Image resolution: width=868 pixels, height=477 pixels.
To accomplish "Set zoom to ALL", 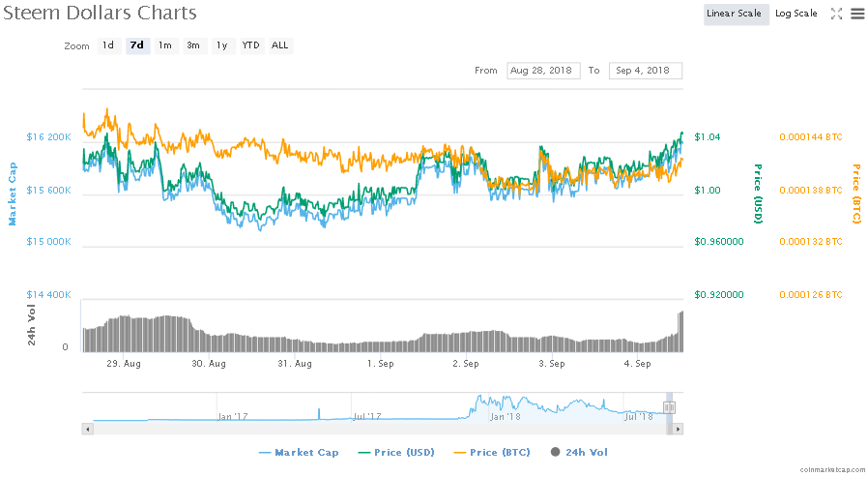I will [x=280, y=45].
